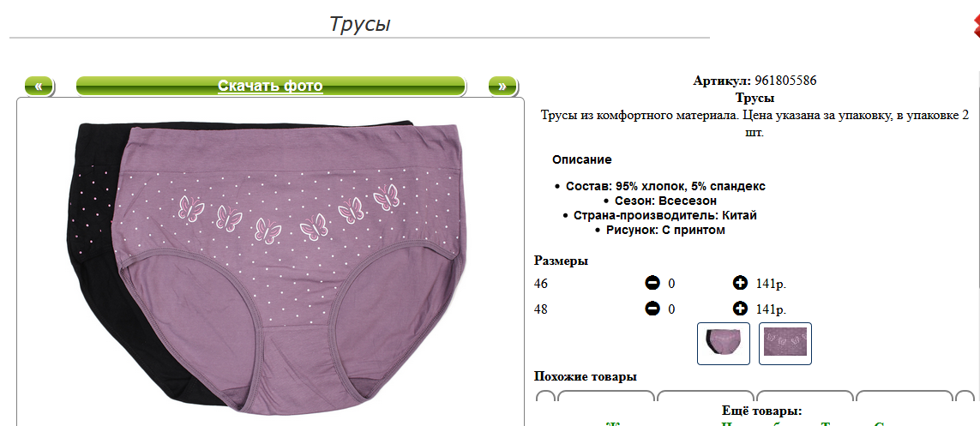Select the butterfly print close-up thumbnail
The height and width of the screenshot is (426, 980).
[x=785, y=344]
